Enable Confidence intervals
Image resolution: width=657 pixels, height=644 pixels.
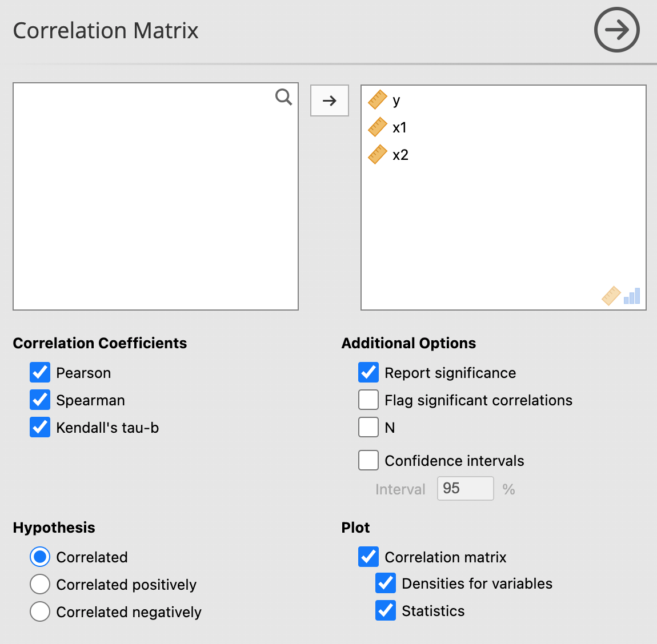pyautogui.click(x=368, y=460)
